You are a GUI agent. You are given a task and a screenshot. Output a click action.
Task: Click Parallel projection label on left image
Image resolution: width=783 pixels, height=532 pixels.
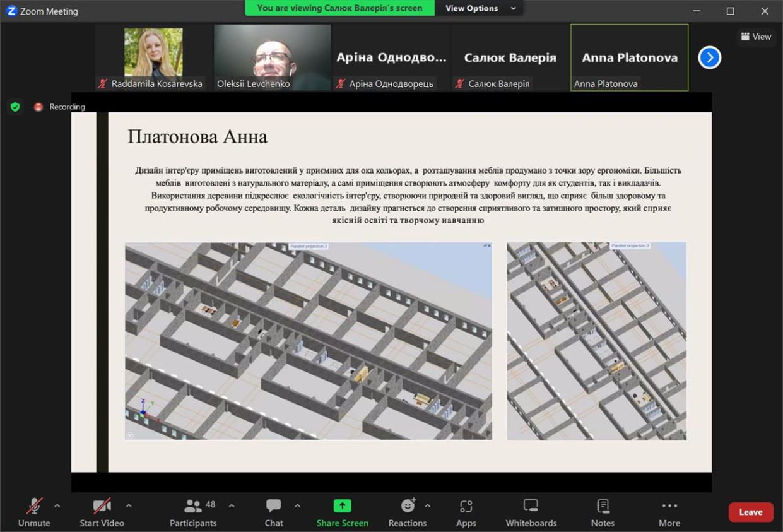[309, 246]
